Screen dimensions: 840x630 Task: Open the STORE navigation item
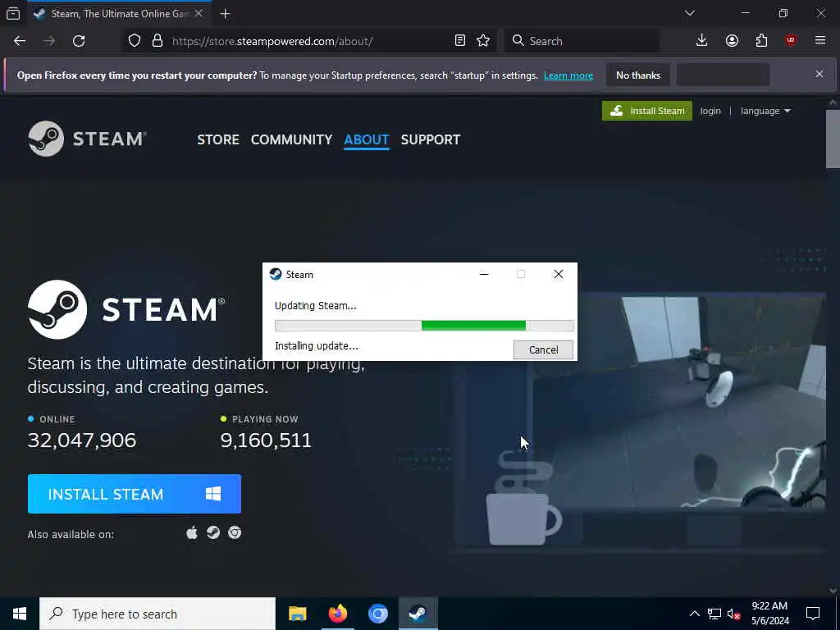click(x=218, y=139)
